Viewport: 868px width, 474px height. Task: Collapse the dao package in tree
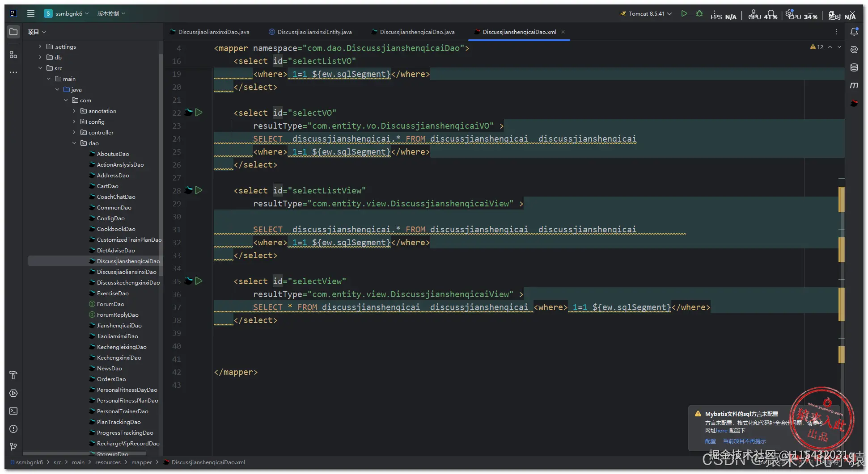pyautogui.click(x=74, y=143)
